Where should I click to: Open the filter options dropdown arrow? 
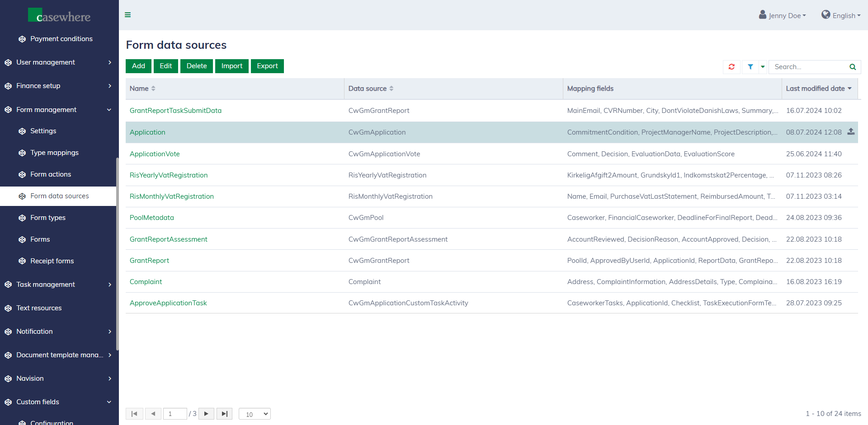[x=763, y=67]
